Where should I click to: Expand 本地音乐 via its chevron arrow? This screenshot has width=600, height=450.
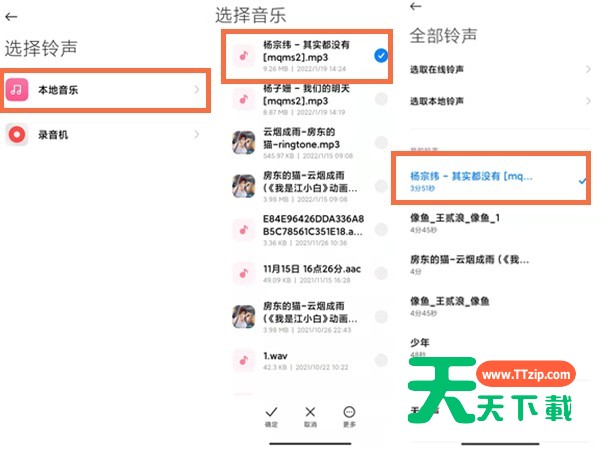coord(197,90)
